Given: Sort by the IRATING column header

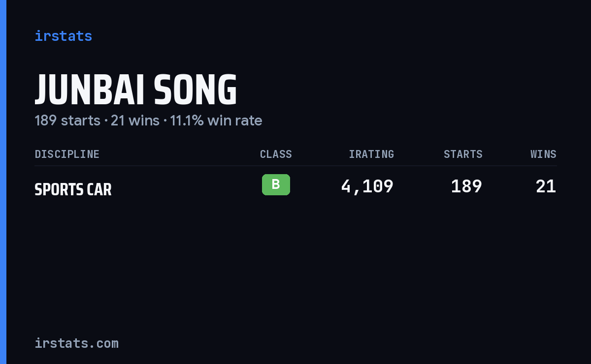Looking at the screenshot, I should click(371, 154).
